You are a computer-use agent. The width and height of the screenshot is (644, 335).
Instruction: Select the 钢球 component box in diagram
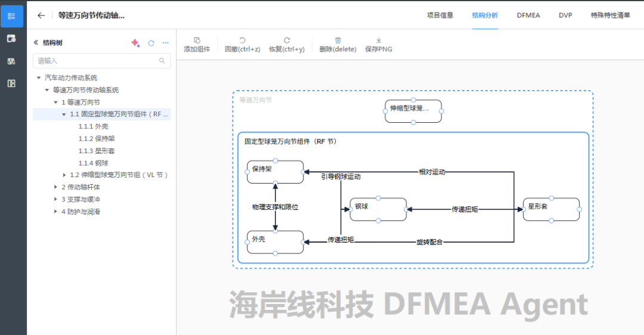[378, 209]
